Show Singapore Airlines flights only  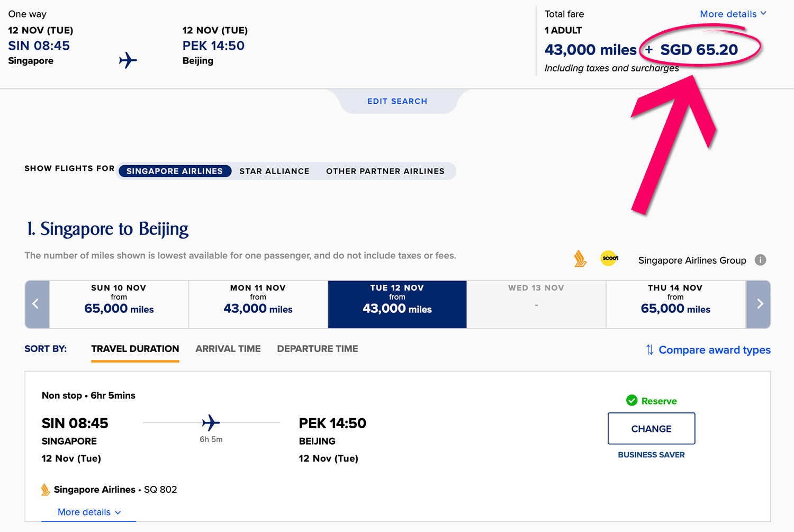(x=175, y=172)
